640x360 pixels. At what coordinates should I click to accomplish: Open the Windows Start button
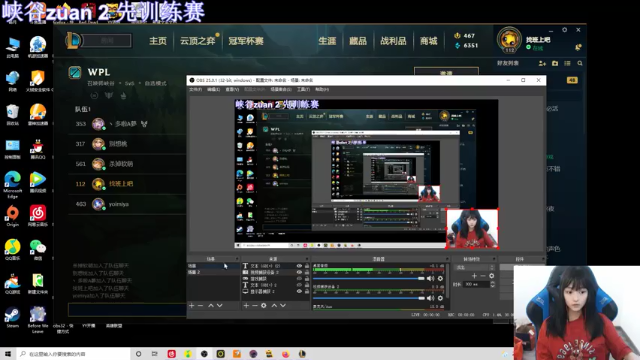[x=8, y=354]
